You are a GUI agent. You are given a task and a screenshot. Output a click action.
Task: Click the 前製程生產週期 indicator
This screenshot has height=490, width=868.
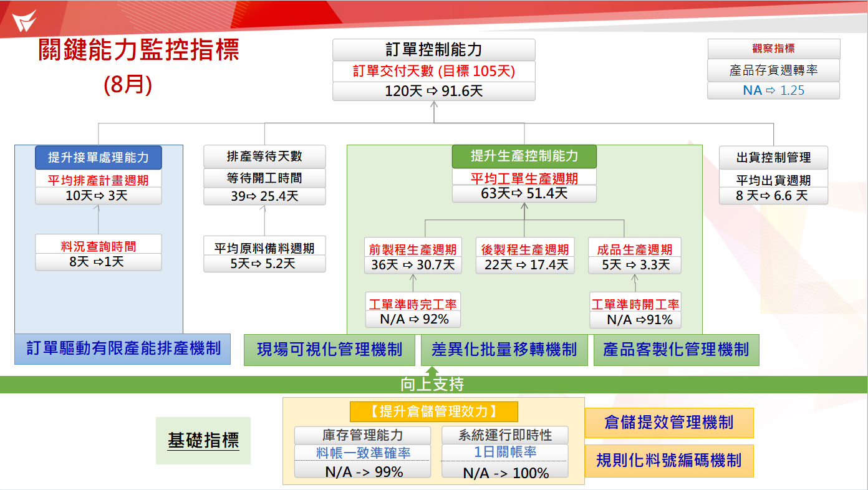(413, 248)
